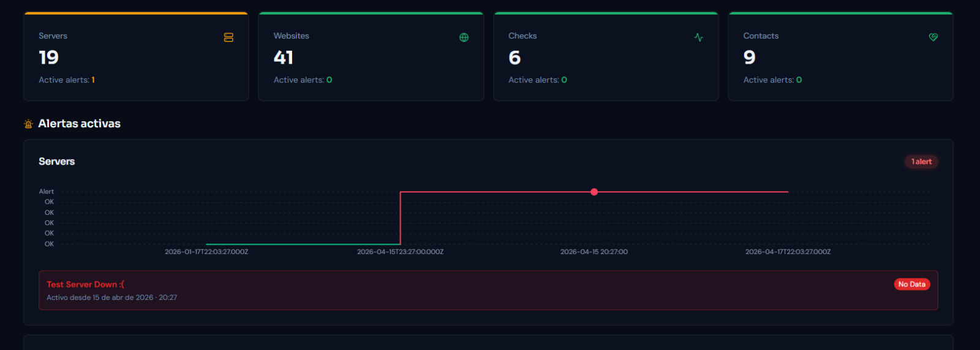Image resolution: width=980 pixels, height=350 pixels.
Task: Click the siren icon beside Alertas activas
Action: (28, 124)
